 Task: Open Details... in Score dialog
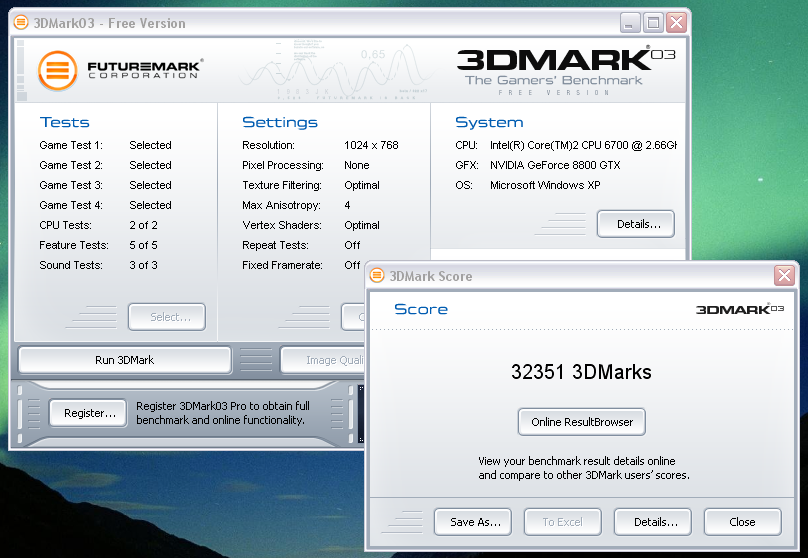[x=653, y=522]
